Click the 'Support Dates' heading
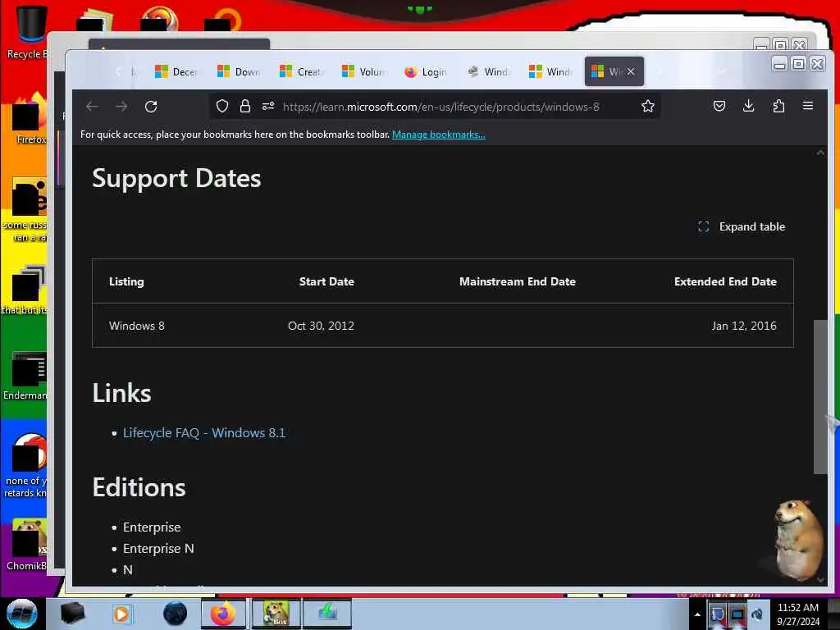 [176, 178]
